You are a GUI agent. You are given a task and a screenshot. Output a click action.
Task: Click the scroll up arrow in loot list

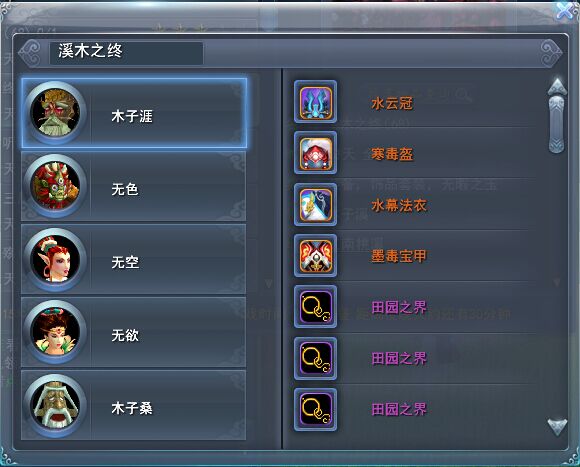(x=557, y=86)
